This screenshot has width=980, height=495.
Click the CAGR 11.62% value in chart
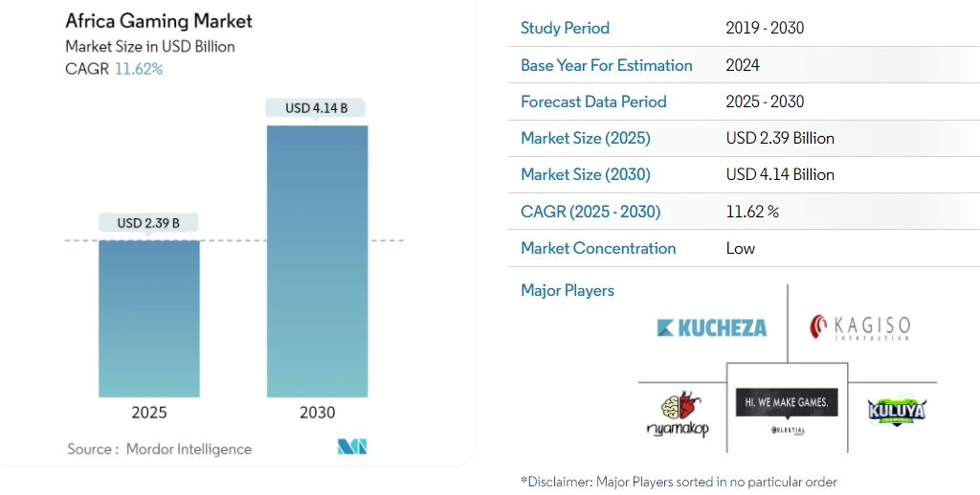click(139, 69)
